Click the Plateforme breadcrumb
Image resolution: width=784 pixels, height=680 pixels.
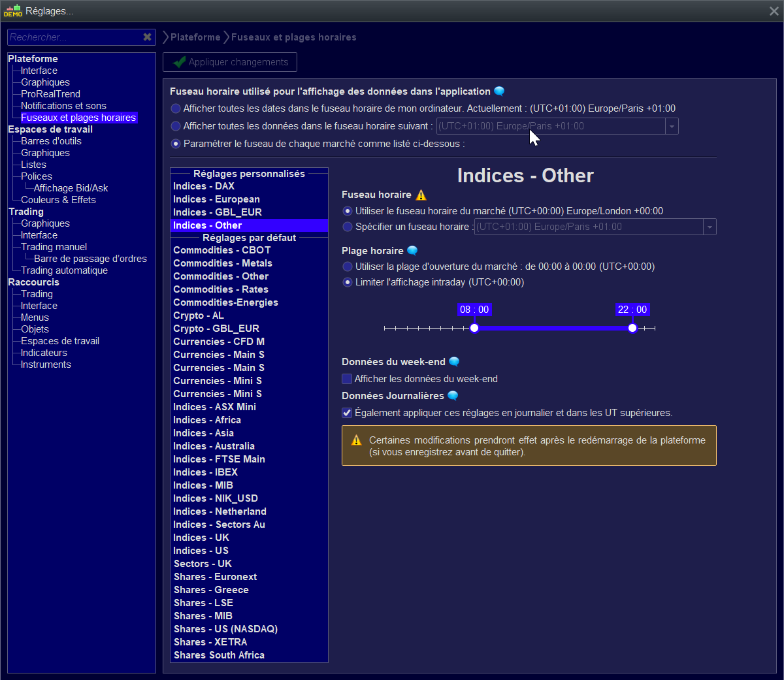click(x=195, y=37)
